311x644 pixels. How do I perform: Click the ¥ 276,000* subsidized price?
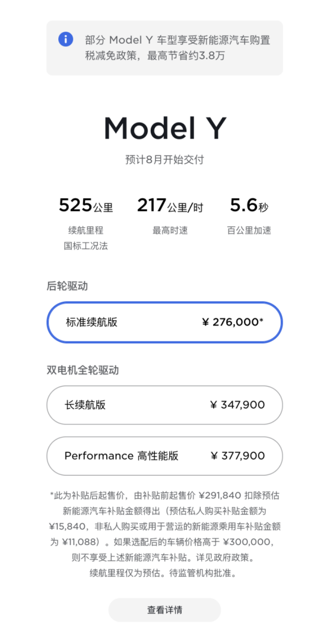[232, 322]
